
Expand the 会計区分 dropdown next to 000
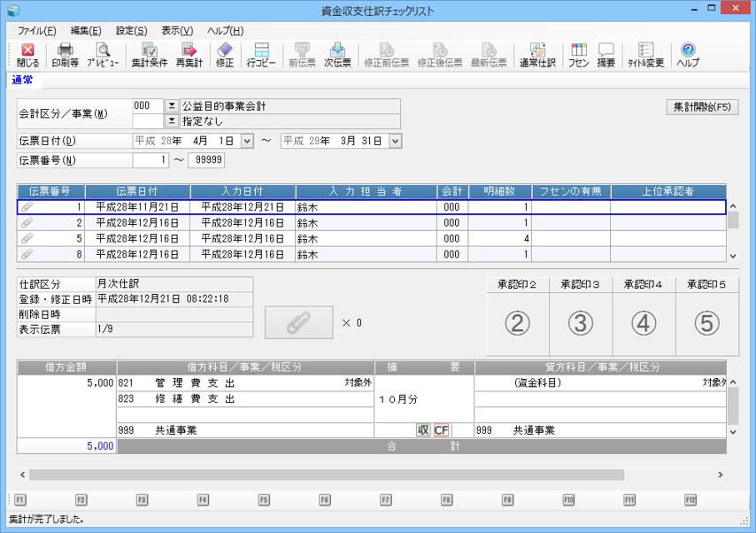(173, 106)
